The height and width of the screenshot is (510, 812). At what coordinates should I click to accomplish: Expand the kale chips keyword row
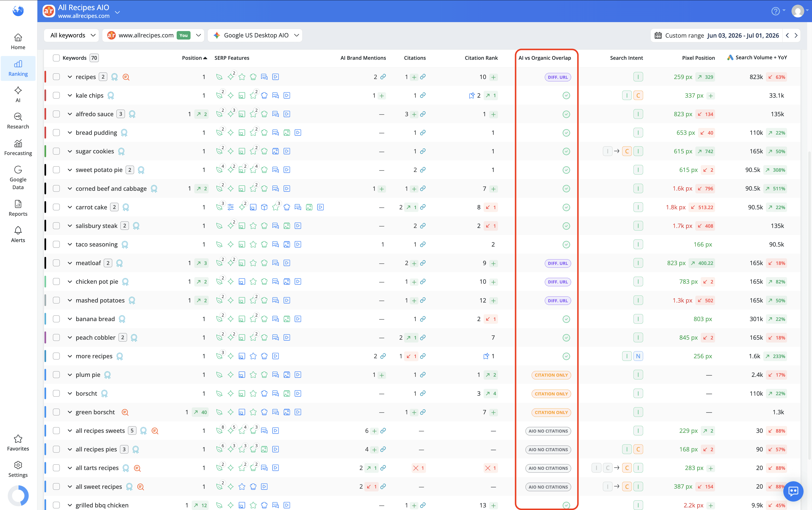[x=70, y=96]
